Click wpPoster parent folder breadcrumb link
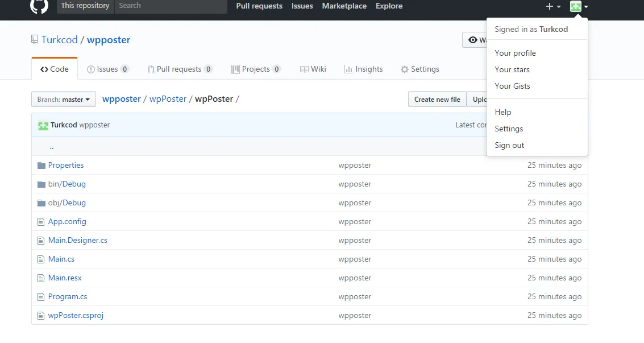This screenshot has width=644, height=343. point(168,99)
